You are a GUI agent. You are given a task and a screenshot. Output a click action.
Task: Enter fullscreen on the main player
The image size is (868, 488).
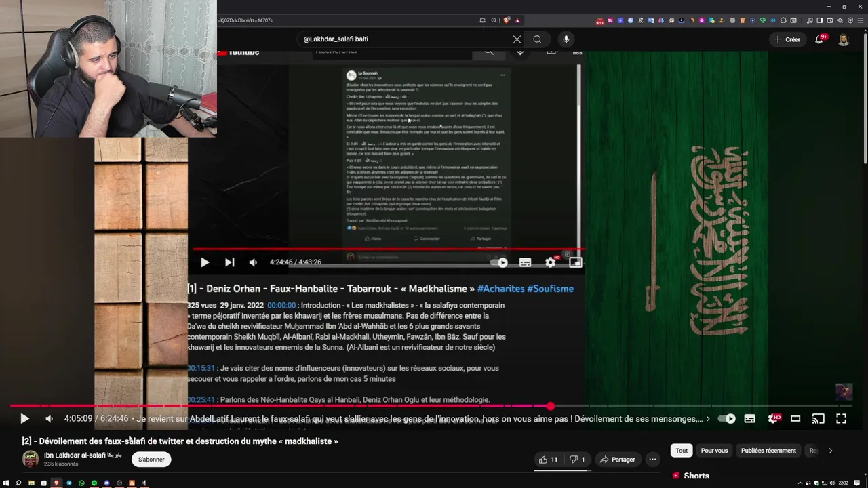[x=841, y=419]
